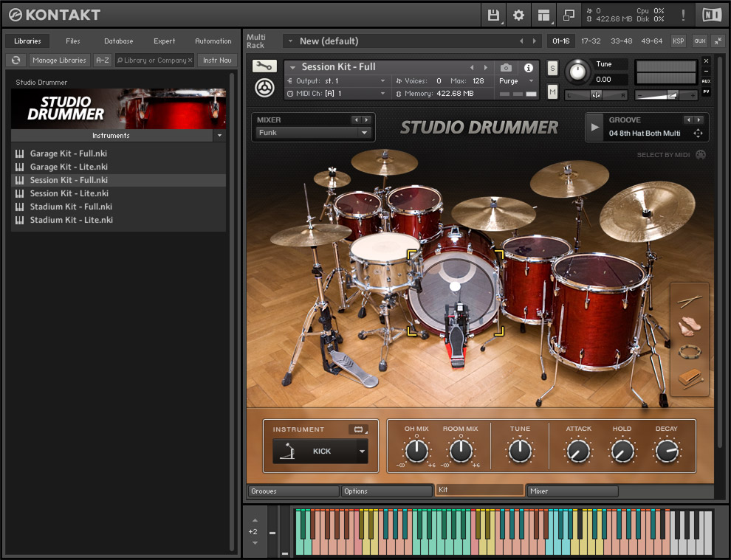Image resolution: width=731 pixels, height=560 pixels.
Task: Expand the KICK instrument dropdown
Action: pyautogui.click(x=362, y=452)
